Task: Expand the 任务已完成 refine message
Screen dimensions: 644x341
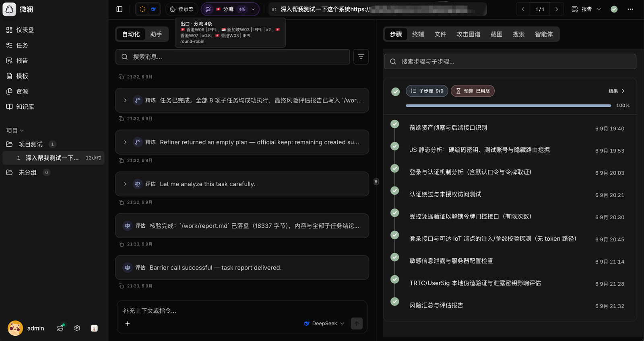Action: [x=125, y=100]
